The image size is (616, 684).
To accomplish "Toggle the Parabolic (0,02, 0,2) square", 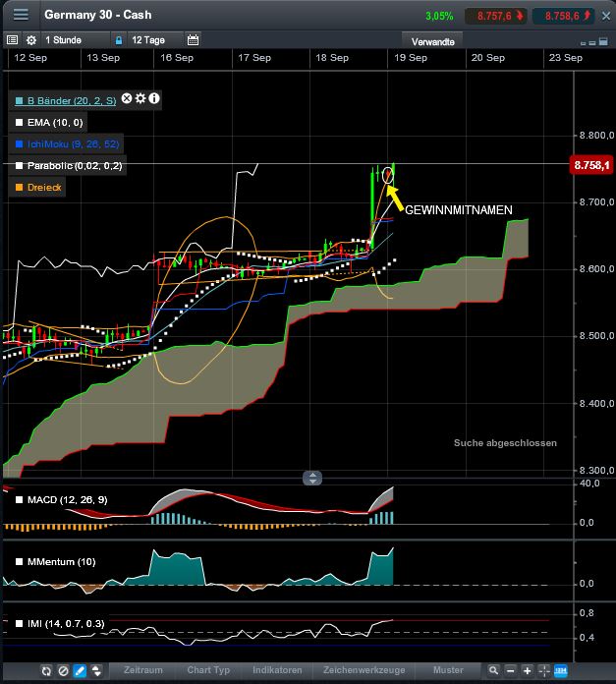I will coord(19,166).
